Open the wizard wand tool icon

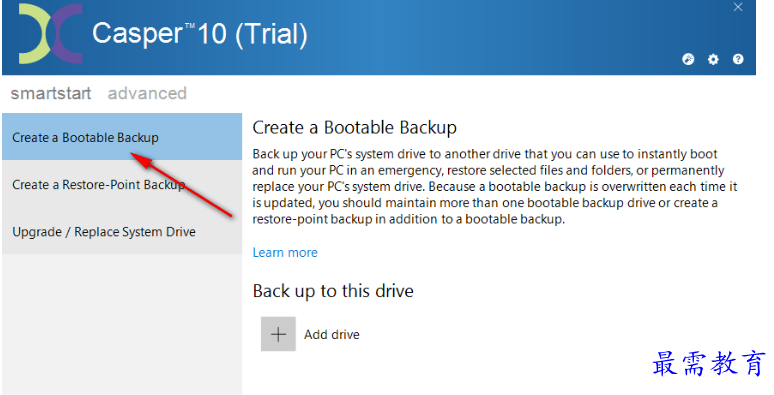click(x=688, y=59)
